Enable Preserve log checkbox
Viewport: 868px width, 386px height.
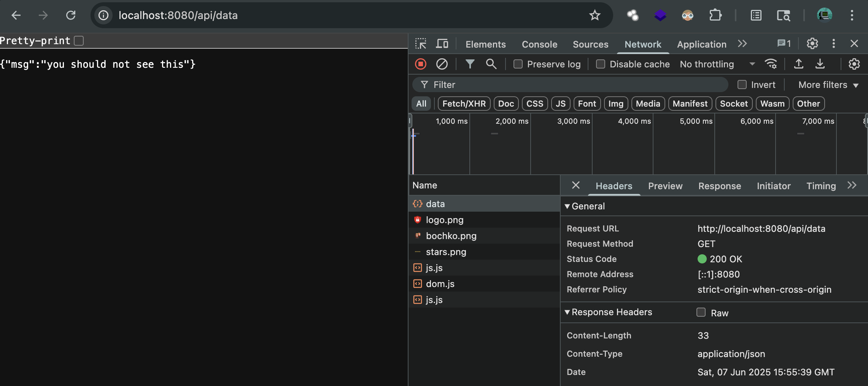(x=518, y=64)
